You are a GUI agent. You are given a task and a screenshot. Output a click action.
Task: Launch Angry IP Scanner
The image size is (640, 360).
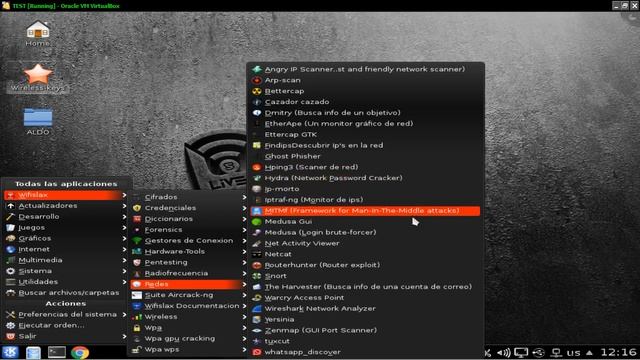click(365, 69)
